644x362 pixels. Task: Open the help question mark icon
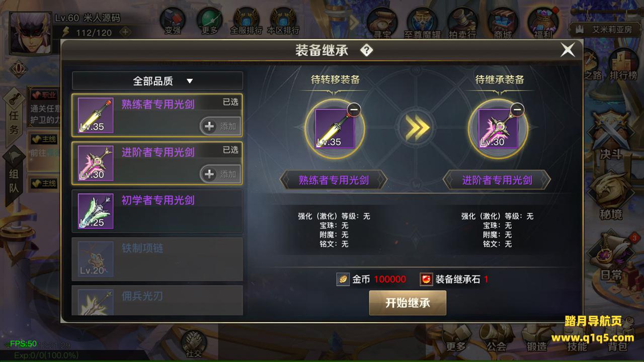367,50
